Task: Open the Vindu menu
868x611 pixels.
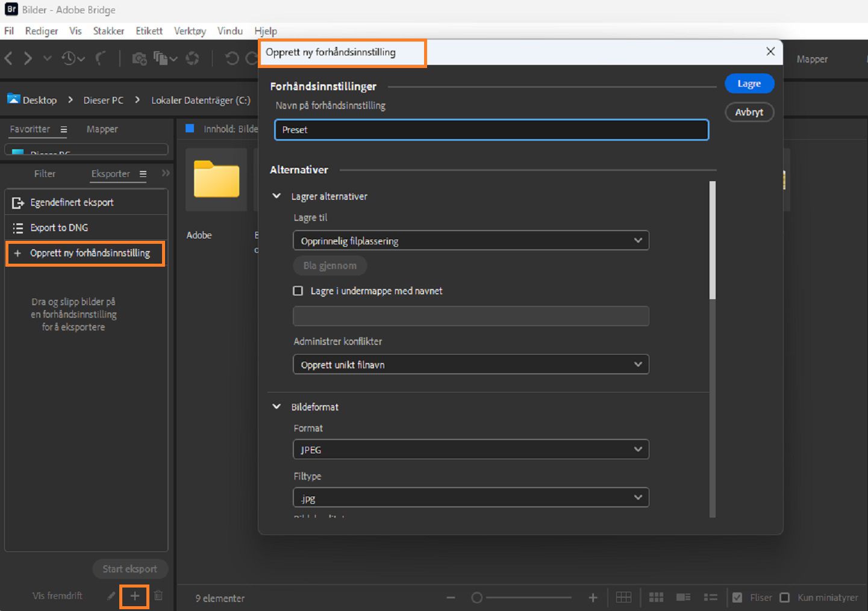Action: tap(230, 31)
